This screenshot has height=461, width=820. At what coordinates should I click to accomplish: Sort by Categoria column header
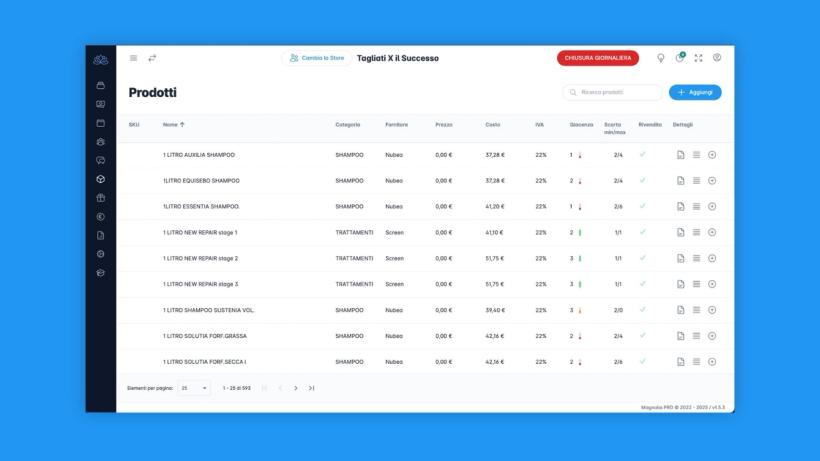pyautogui.click(x=348, y=124)
